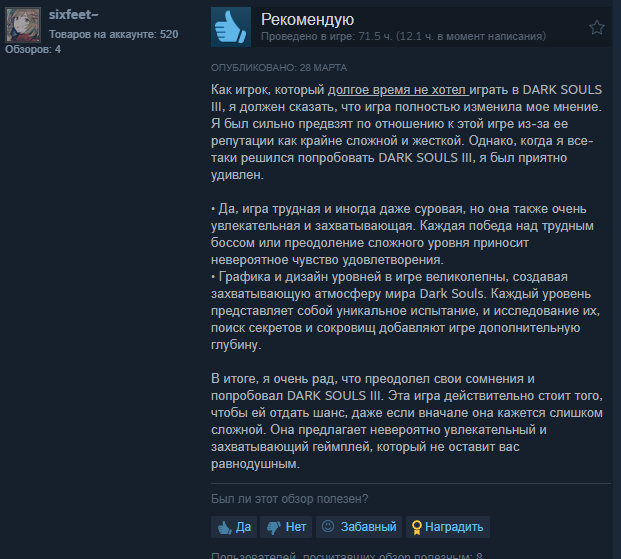The width and height of the screenshot is (621, 559).
Task: Open the Обзоров: 4 reviews link
Action: coord(33,50)
